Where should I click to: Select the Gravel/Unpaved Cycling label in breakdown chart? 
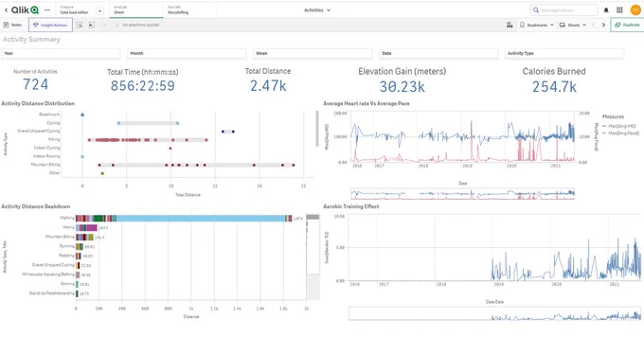[x=53, y=265]
